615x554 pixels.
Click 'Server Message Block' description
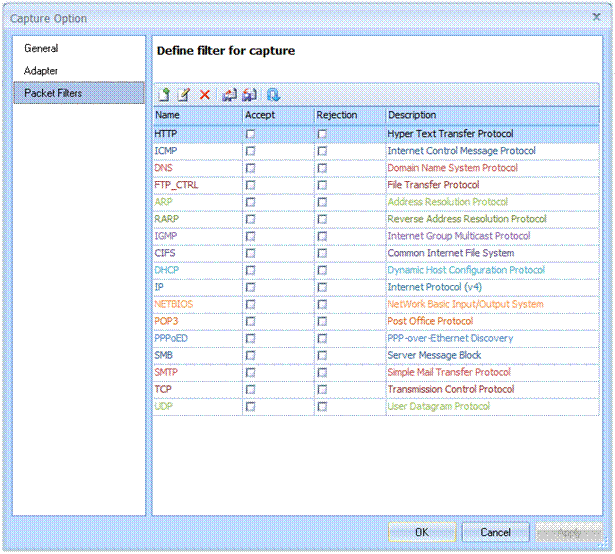pyautogui.click(x=434, y=355)
